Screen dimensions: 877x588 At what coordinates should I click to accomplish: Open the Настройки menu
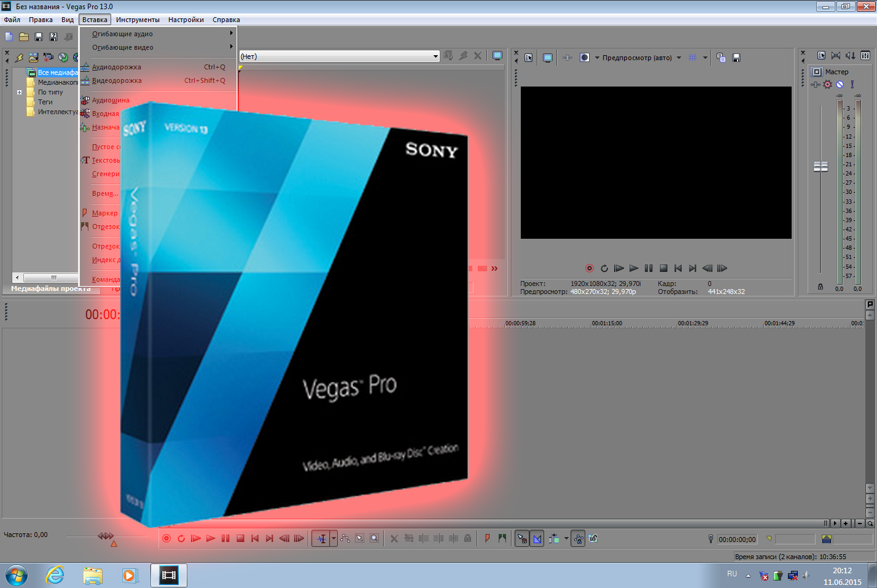(x=186, y=20)
